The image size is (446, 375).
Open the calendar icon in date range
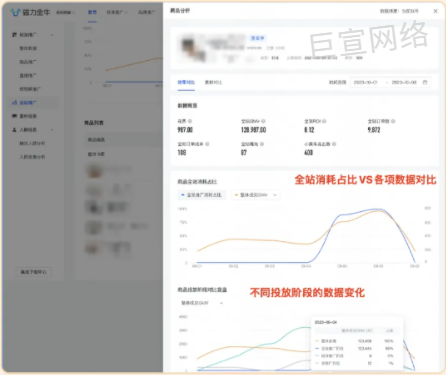(425, 82)
